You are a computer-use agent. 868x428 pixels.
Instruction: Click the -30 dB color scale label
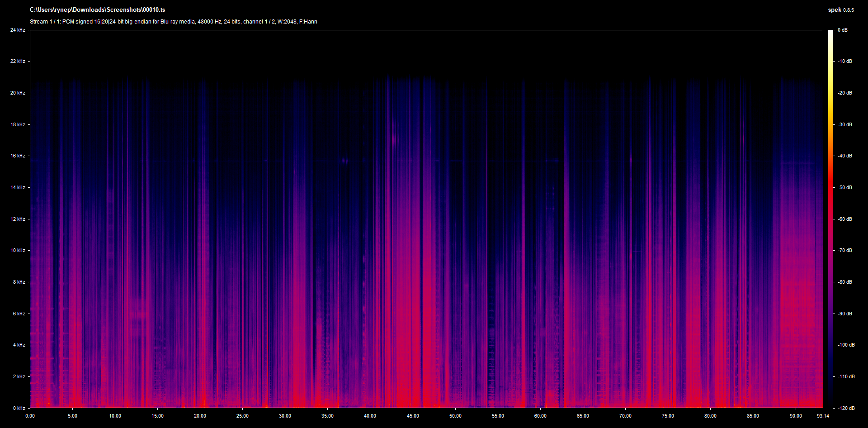click(x=844, y=124)
